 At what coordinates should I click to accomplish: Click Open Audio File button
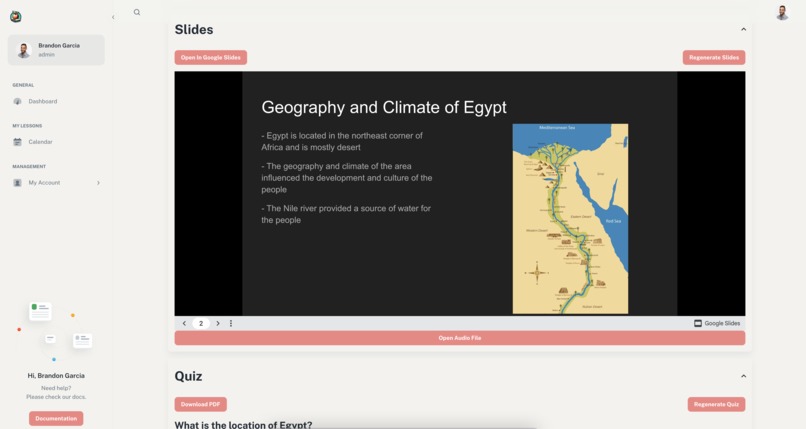(460, 338)
